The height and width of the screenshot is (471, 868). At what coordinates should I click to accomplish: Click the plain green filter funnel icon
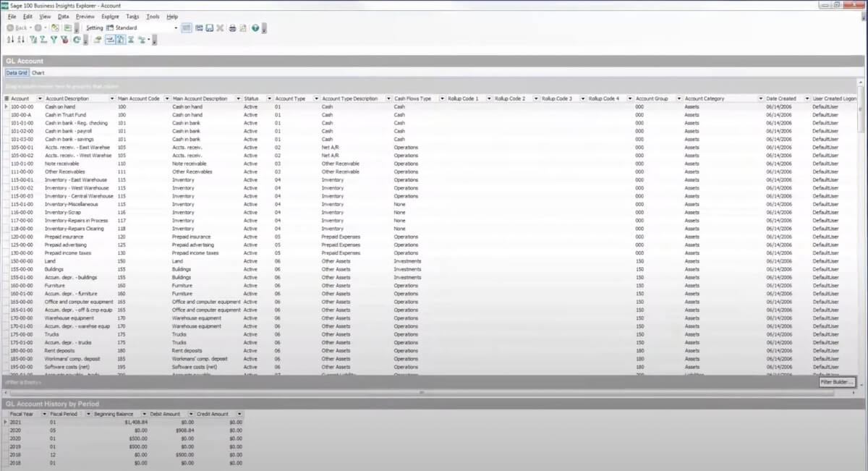click(54, 39)
